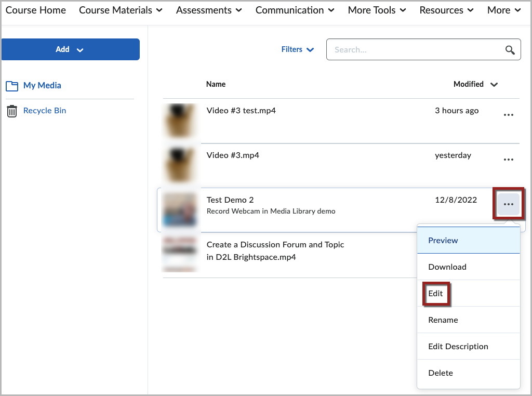Open Create a Discussion Forum and Topic video

coord(275,251)
